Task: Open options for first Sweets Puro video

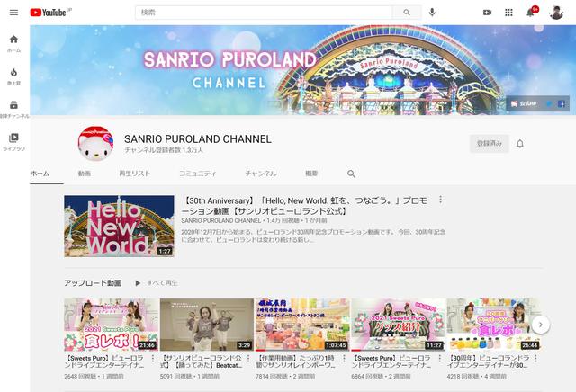Action: point(153,358)
